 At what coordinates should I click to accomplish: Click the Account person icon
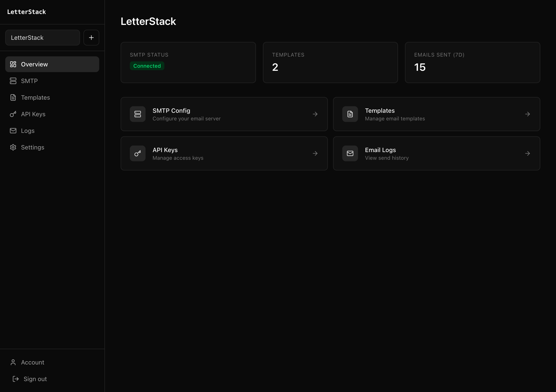13,362
